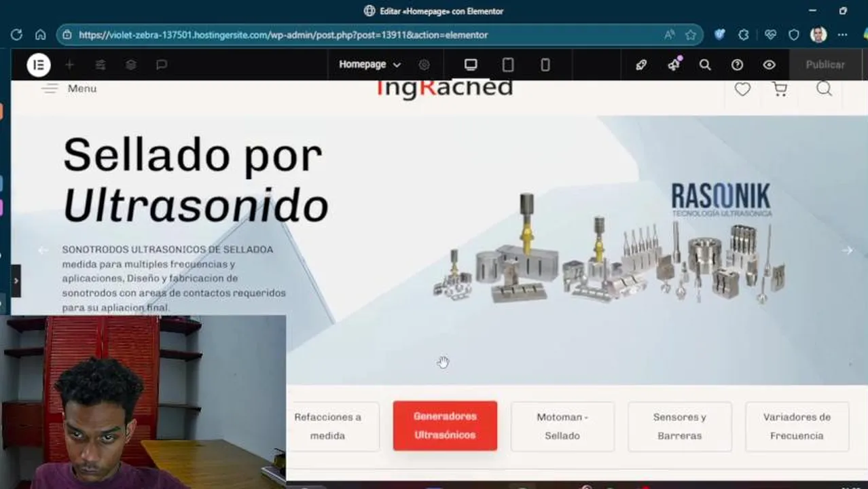Click the site search magnifier icon

824,89
